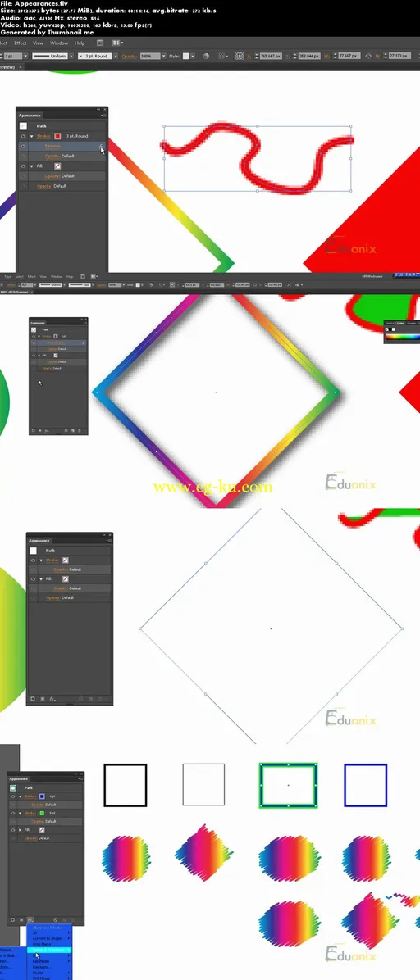Click Duplicate Selected Item icon in bottom frame panel
This screenshot has height=980, width=420.
65,920
